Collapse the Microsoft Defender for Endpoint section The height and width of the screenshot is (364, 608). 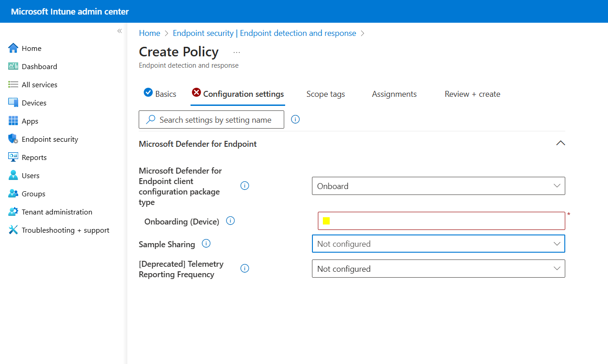click(561, 143)
